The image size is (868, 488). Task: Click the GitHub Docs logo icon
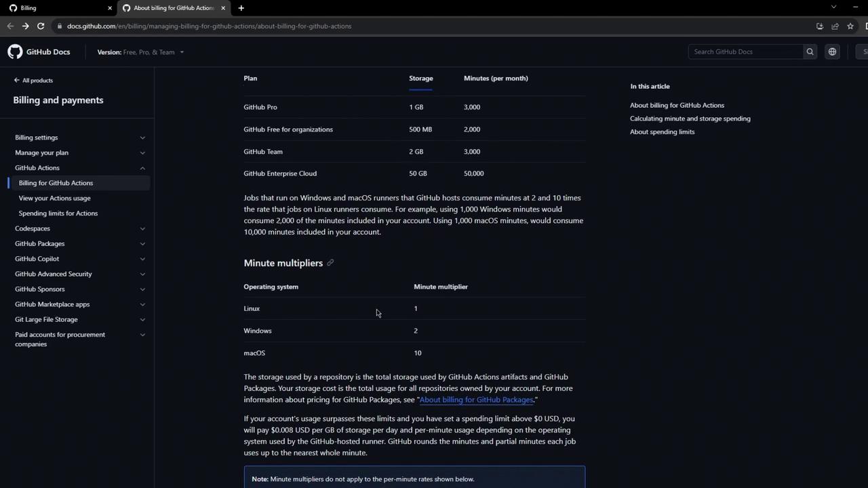click(x=15, y=52)
